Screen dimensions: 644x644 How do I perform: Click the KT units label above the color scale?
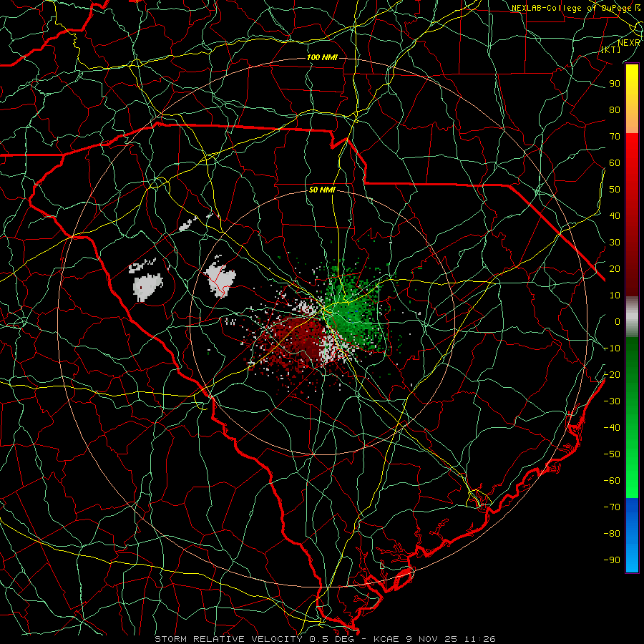click(x=611, y=49)
